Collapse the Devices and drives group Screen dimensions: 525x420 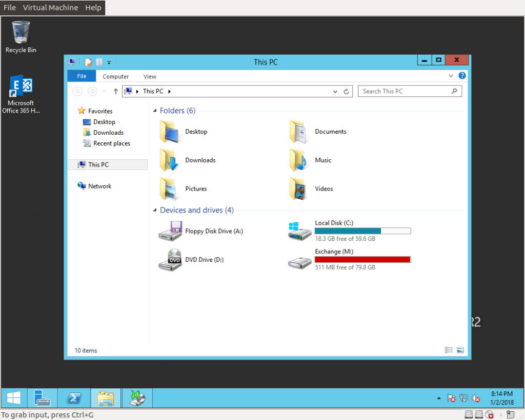tap(155, 211)
